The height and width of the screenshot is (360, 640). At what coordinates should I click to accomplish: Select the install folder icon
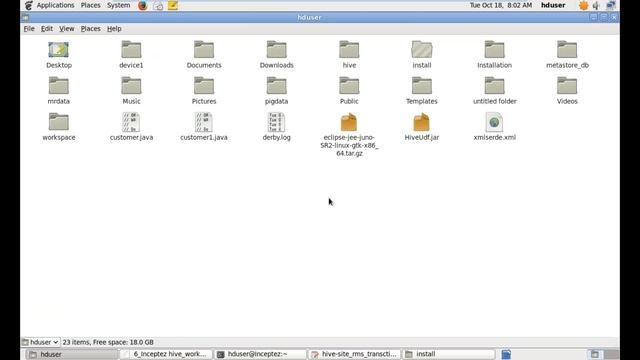(x=422, y=50)
